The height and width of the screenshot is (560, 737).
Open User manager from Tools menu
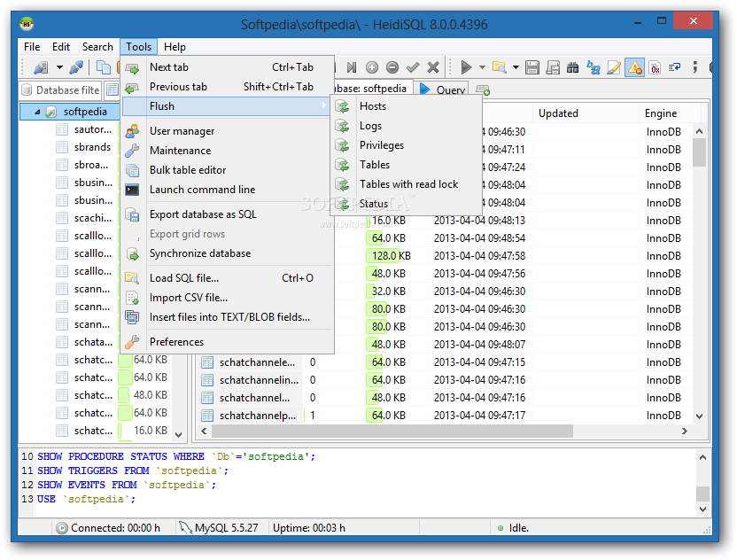pyautogui.click(x=228, y=131)
